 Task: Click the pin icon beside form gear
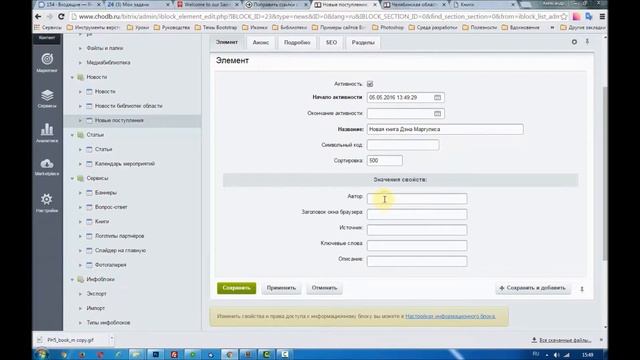point(587,42)
